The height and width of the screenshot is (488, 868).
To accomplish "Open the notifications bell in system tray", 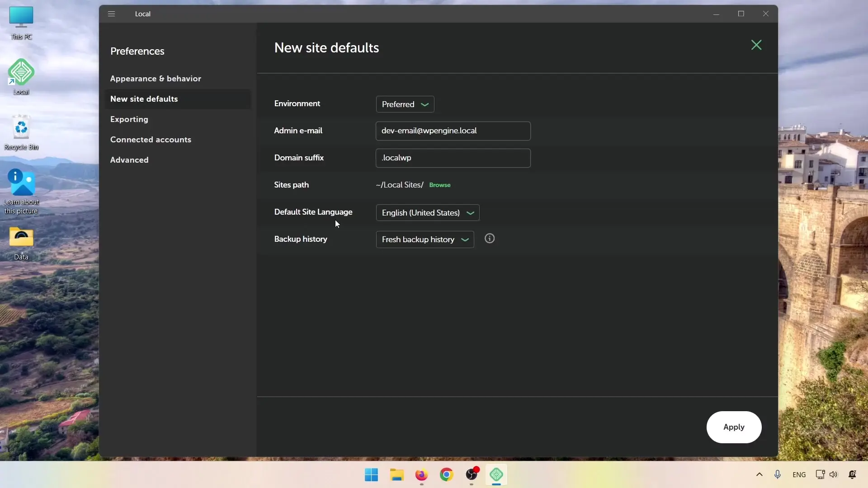I will [853, 474].
